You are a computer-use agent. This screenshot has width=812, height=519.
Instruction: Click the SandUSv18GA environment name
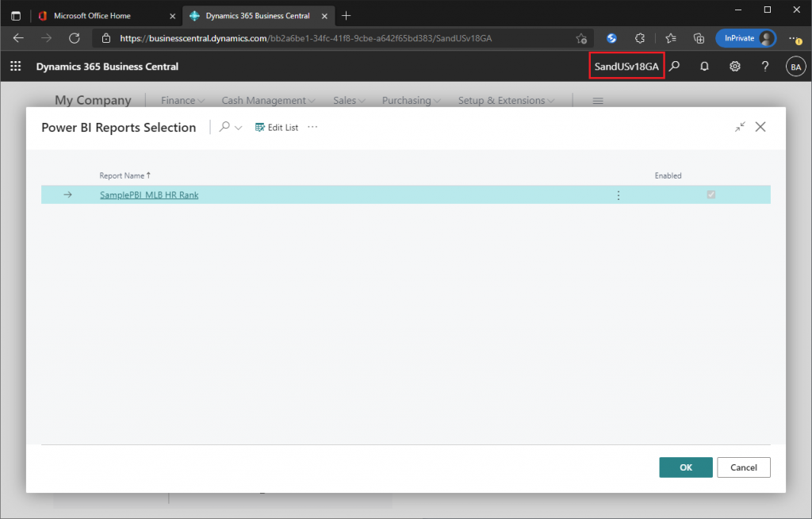click(626, 66)
